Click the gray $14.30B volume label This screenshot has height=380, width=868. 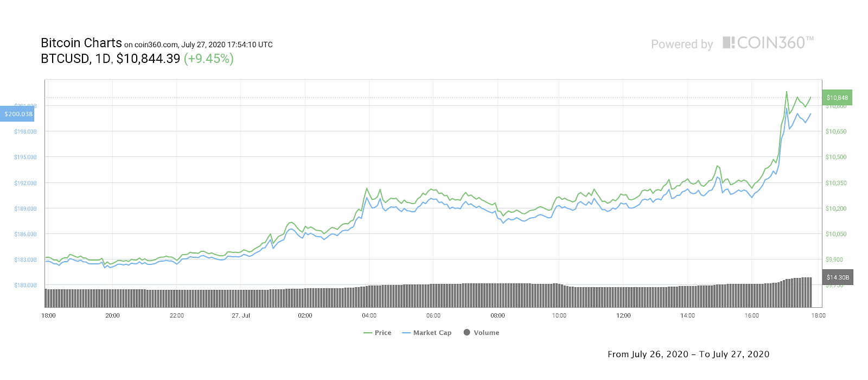pyautogui.click(x=838, y=277)
